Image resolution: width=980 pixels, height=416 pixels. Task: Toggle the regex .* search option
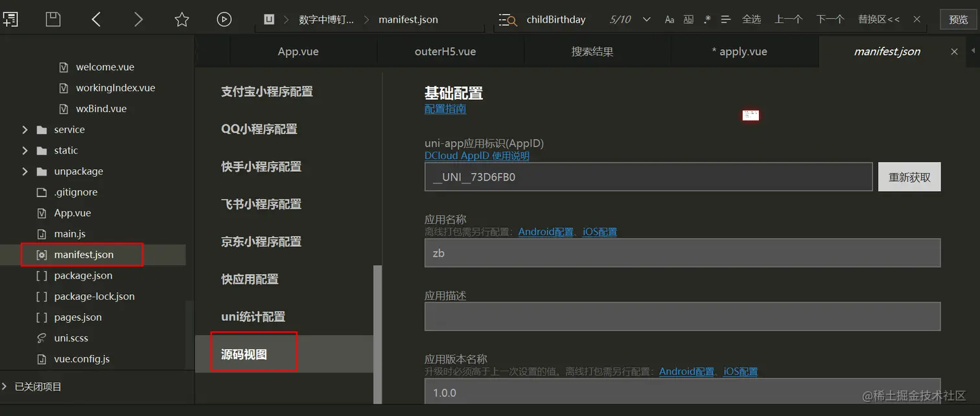click(x=707, y=19)
